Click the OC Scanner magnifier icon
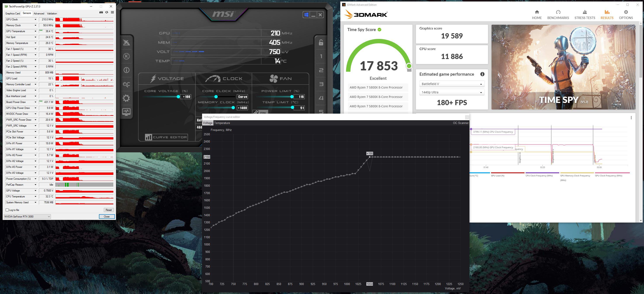Screen dimensions: 644x294 point(126,84)
